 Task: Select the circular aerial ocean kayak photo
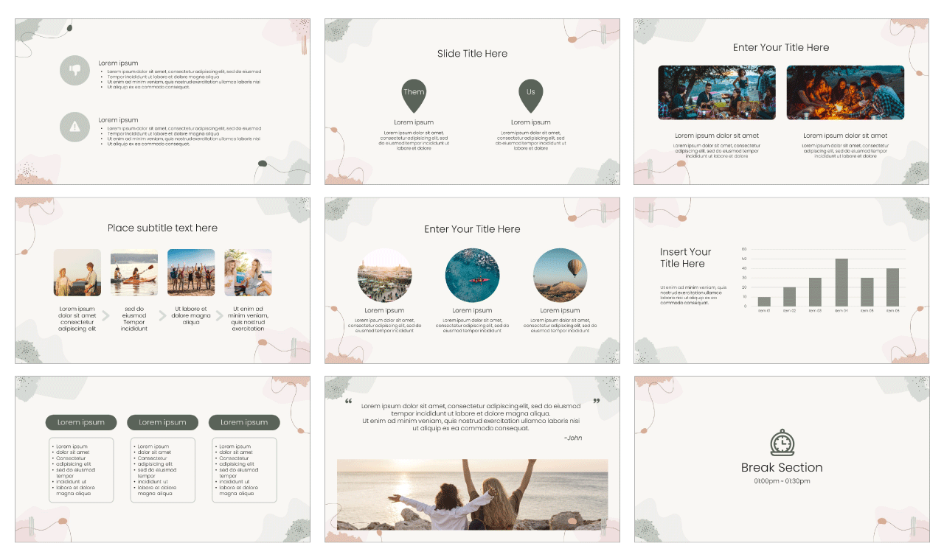(472, 275)
